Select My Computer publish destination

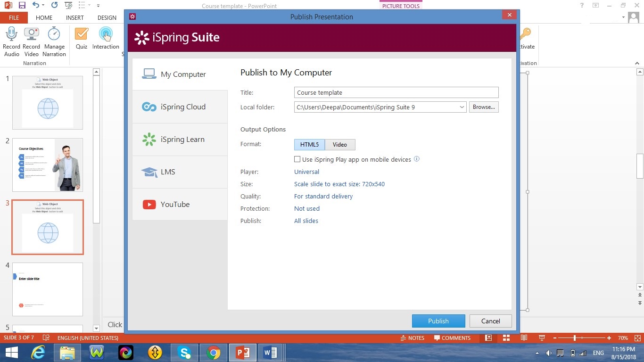tap(180, 74)
